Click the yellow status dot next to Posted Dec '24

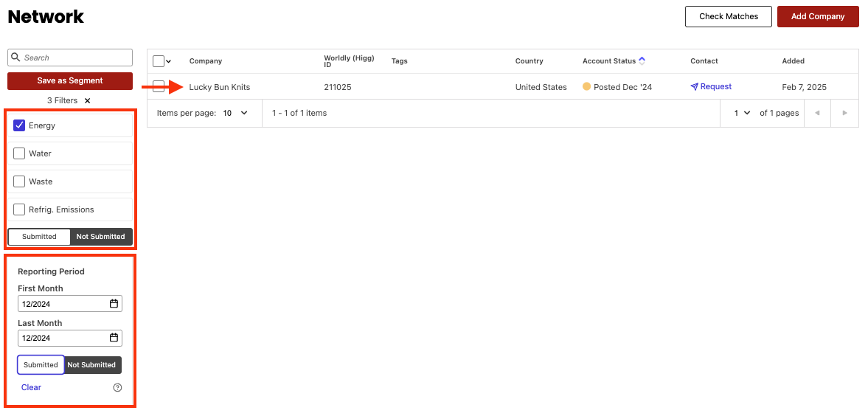coord(587,86)
